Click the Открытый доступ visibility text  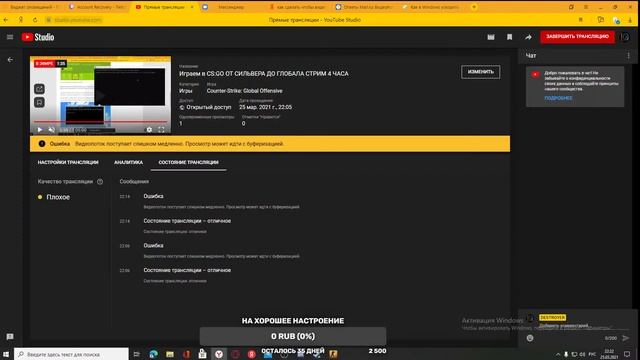pyautogui.click(x=209, y=107)
